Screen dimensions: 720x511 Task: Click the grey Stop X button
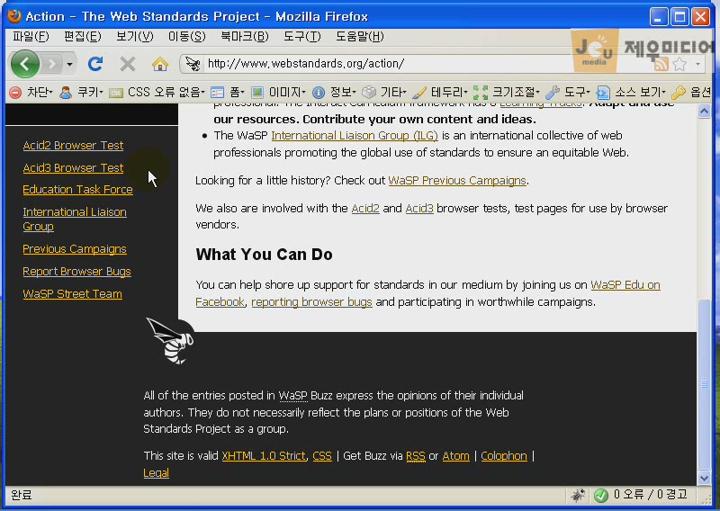tap(127, 64)
